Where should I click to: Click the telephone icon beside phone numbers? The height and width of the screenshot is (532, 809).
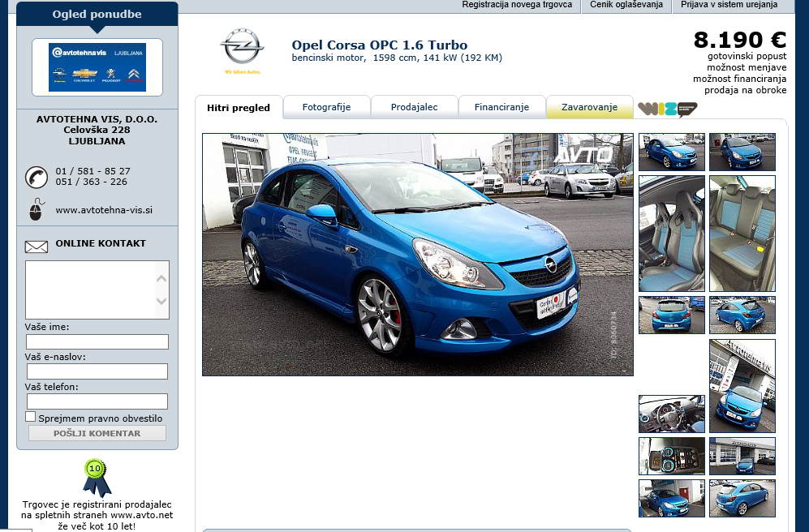pos(37,177)
